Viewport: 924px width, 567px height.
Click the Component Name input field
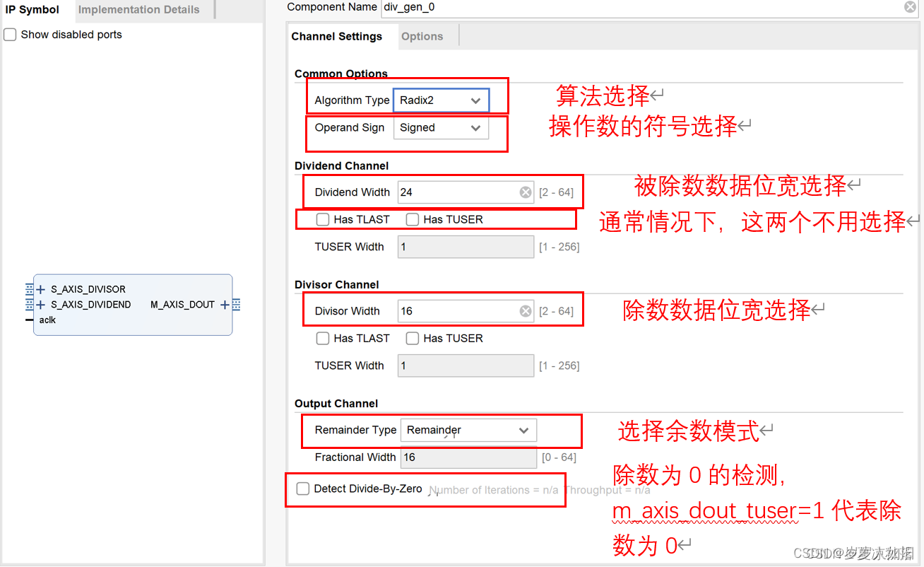click(x=650, y=7)
